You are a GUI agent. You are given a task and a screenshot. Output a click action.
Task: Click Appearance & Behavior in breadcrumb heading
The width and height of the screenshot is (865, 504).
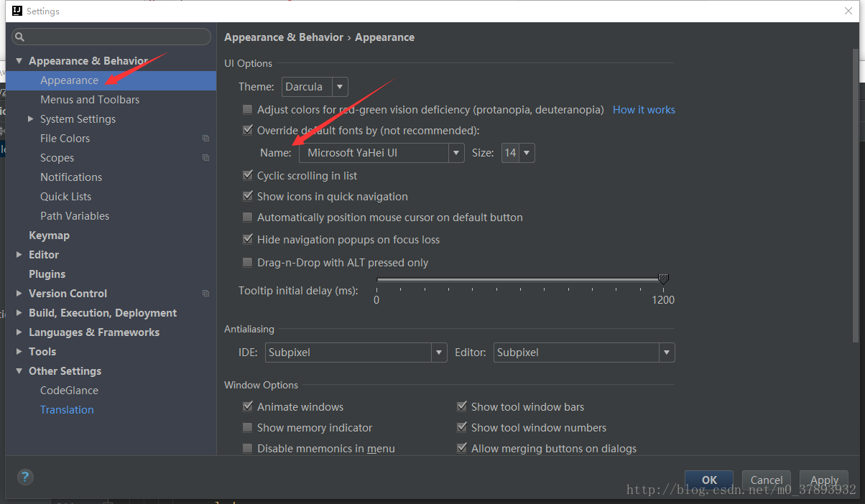[x=284, y=37]
